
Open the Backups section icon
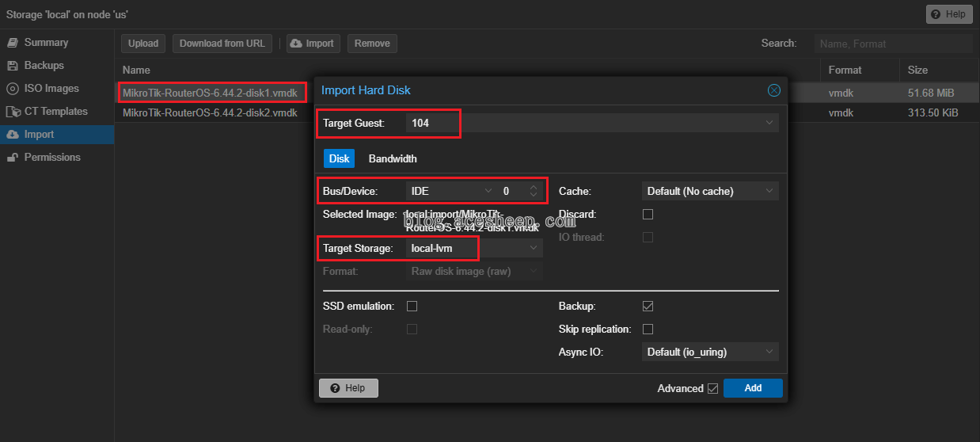(13, 66)
